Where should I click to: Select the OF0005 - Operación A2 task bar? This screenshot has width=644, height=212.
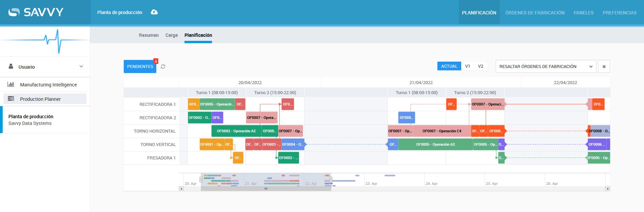[x=435, y=144]
